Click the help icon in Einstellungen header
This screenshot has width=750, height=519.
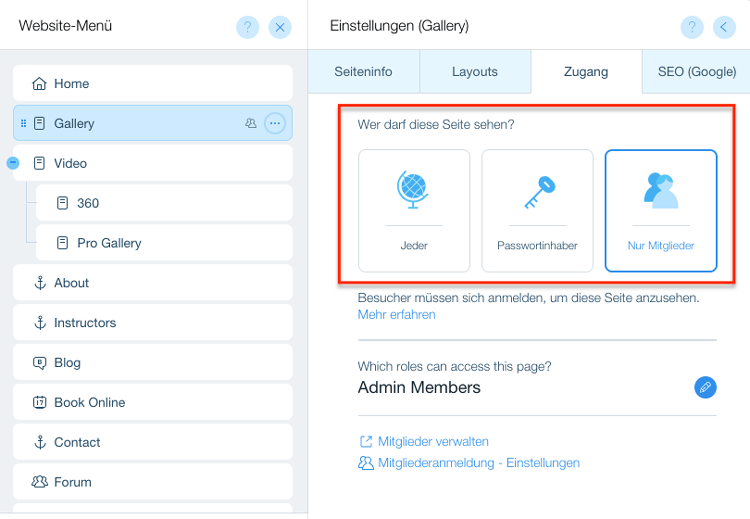point(692,27)
